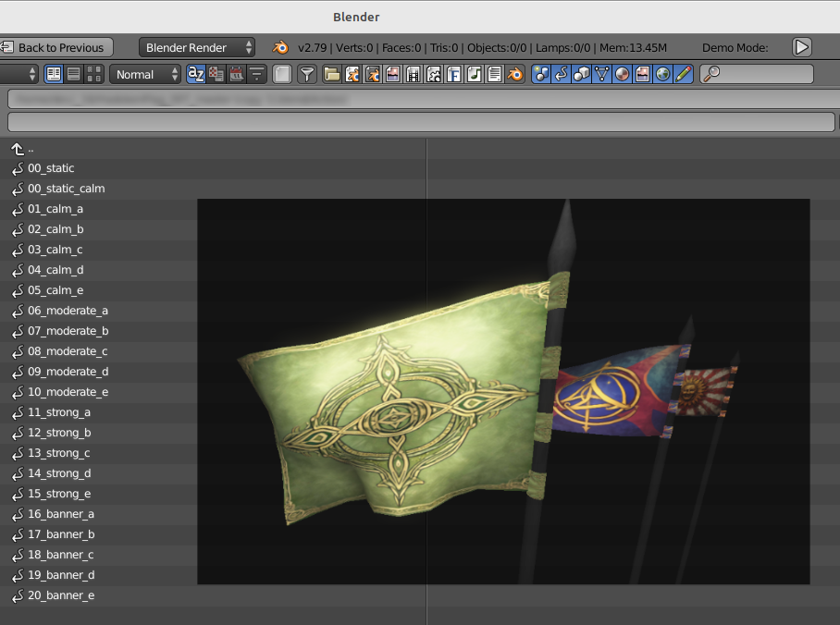Select the 12_strong_b action
The image size is (840, 625).
point(59,433)
